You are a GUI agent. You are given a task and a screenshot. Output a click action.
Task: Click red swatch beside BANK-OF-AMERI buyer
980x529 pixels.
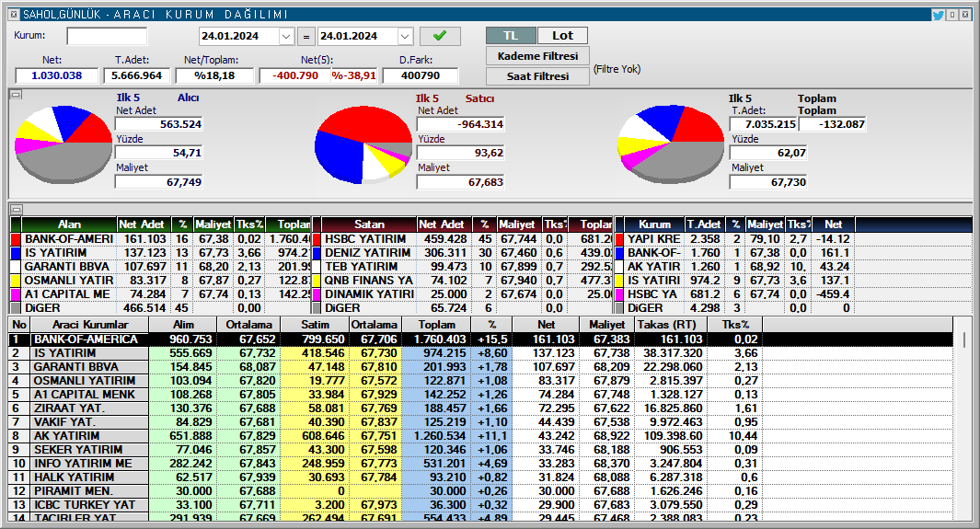pos(16,239)
